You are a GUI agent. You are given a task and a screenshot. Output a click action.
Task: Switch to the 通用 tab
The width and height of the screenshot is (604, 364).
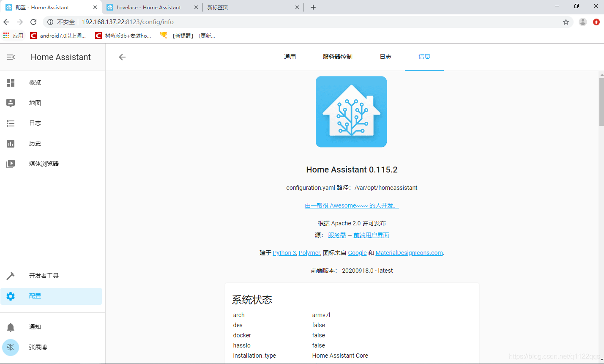[x=290, y=57]
